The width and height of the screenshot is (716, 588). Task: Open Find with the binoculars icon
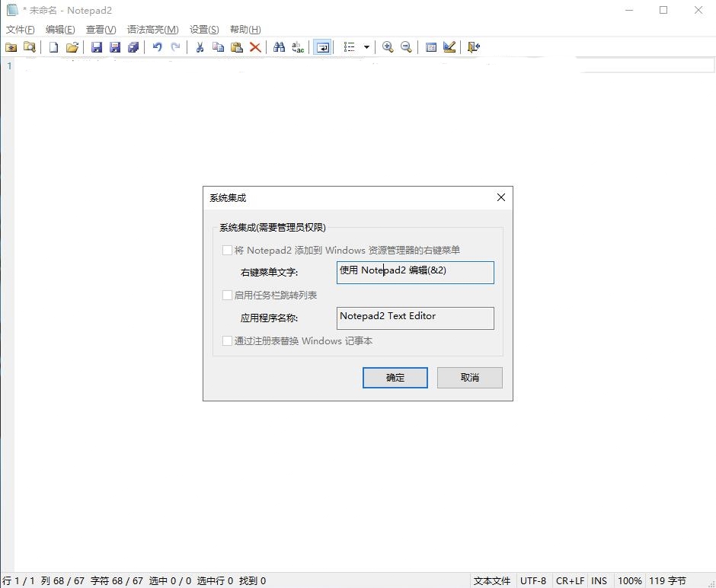279,47
